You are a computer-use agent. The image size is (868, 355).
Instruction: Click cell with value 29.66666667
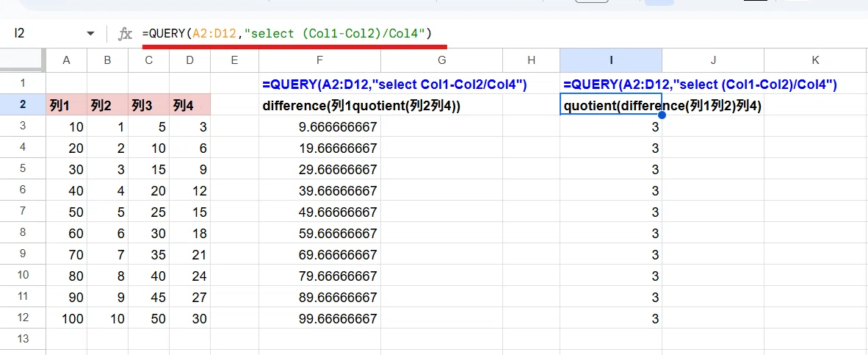coord(319,170)
